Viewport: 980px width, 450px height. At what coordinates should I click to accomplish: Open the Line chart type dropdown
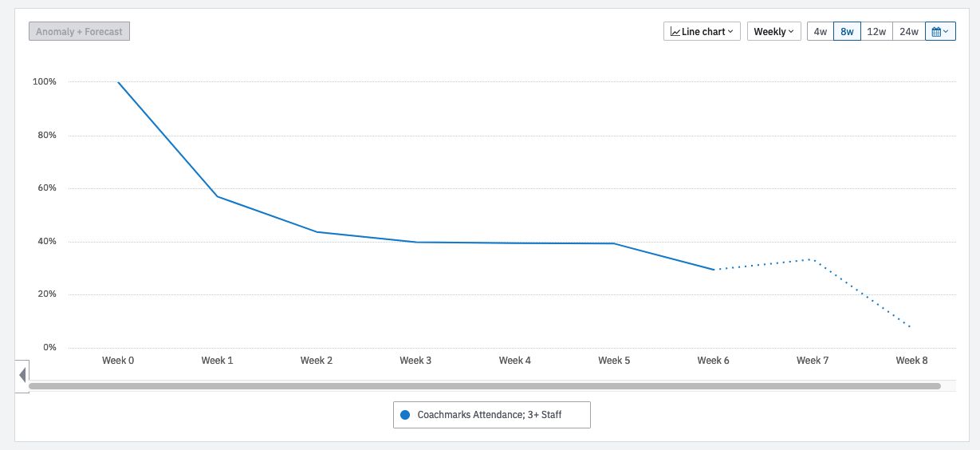(702, 31)
